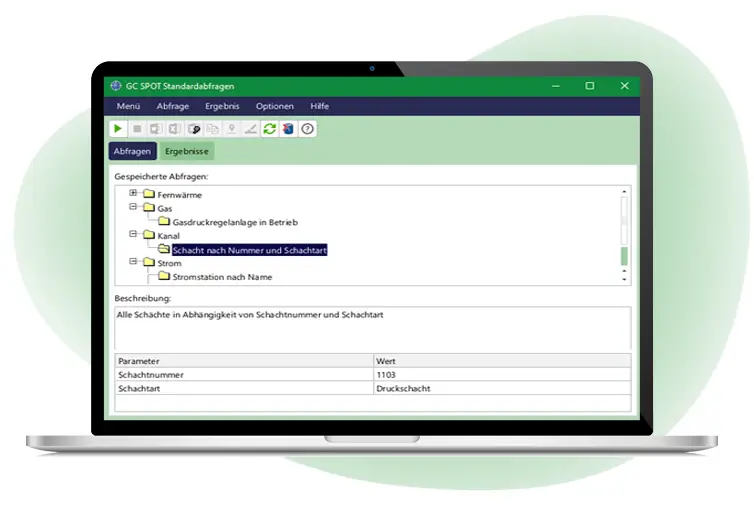The width and height of the screenshot is (754, 508).
Task: Collapse the Gas tree node
Action: click(133, 207)
